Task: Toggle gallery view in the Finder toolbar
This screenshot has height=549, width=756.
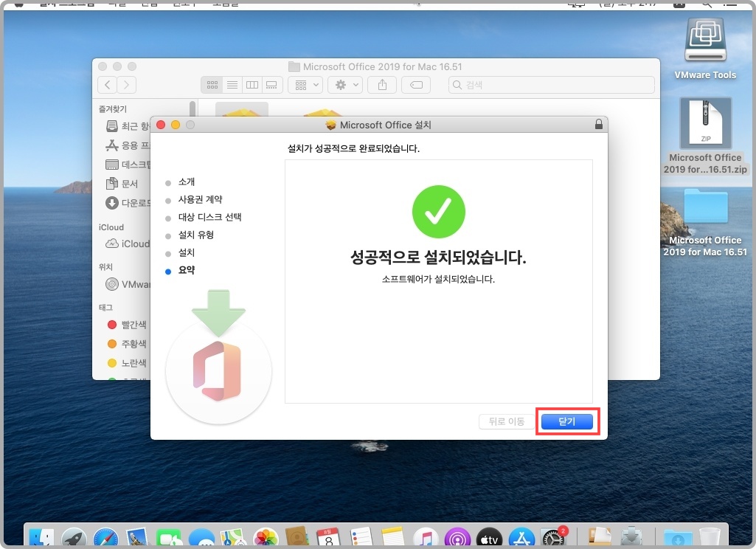Action: 271,84
